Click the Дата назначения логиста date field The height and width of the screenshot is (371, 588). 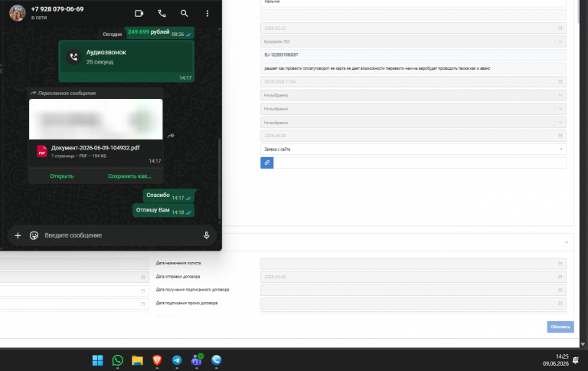(413, 264)
